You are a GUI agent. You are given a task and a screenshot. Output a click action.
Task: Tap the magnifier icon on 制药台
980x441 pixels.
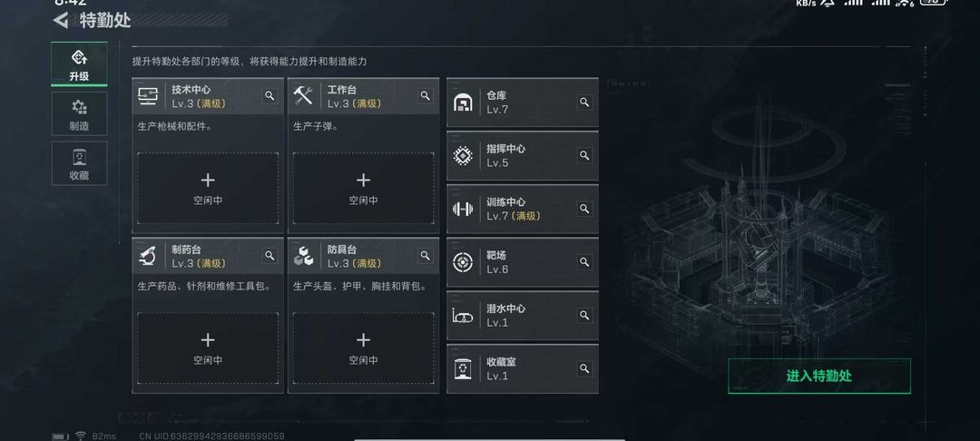(269, 256)
